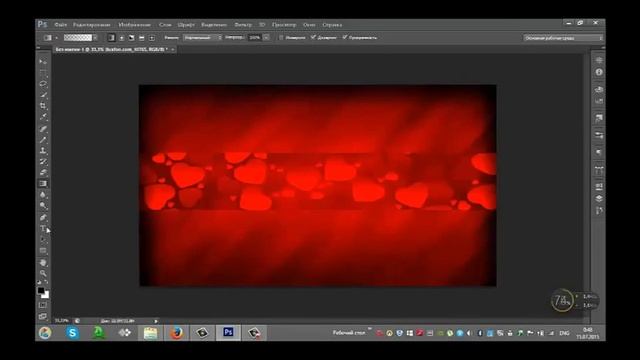Open the Изображение menu
Image resolution: width=640 pixels, height=360 pixels.
click(x=134, y=25)
